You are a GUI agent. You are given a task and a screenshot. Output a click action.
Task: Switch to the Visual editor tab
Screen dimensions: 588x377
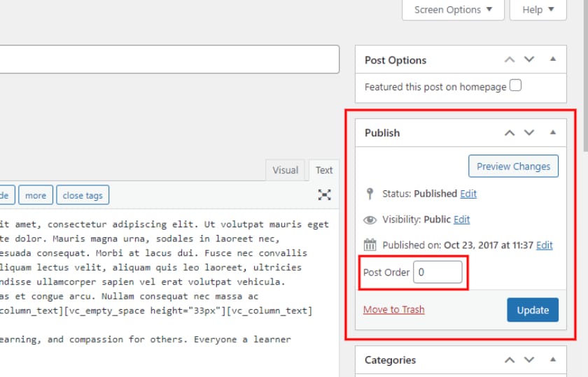[285, 170]
